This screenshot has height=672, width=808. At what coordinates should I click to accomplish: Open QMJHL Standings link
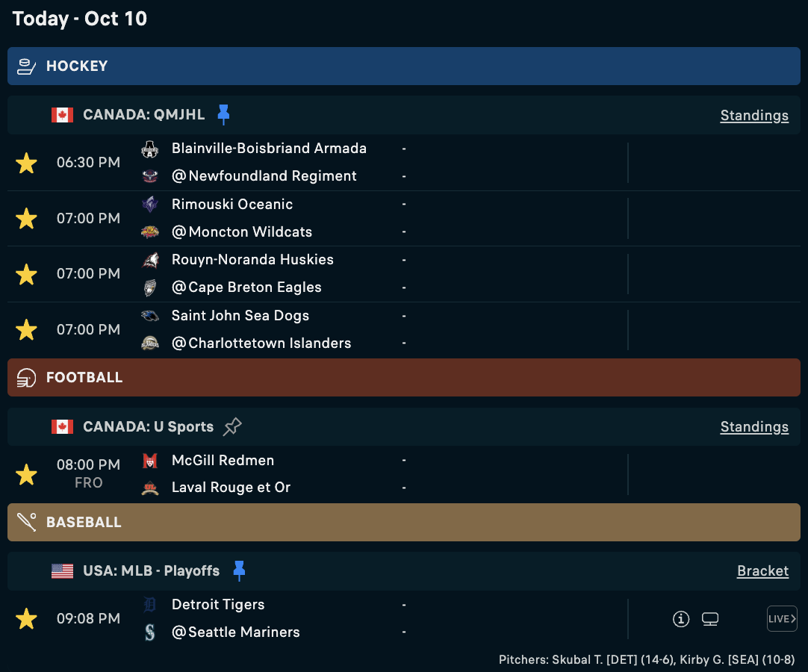coord(754,116)
